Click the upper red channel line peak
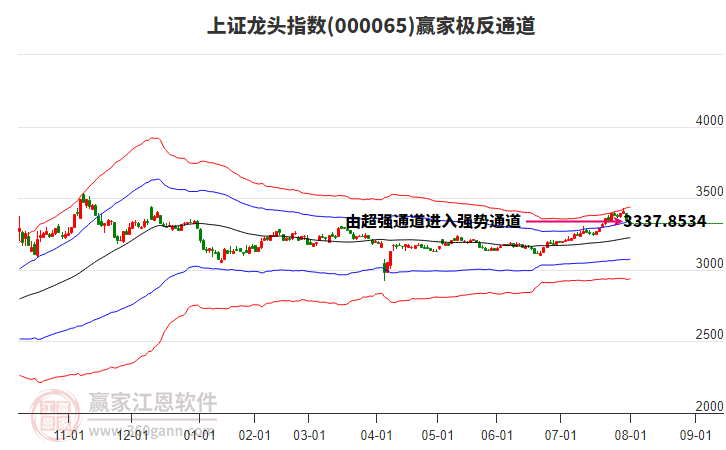The height and width of the screenshot is (450, 726). point(154,138)
